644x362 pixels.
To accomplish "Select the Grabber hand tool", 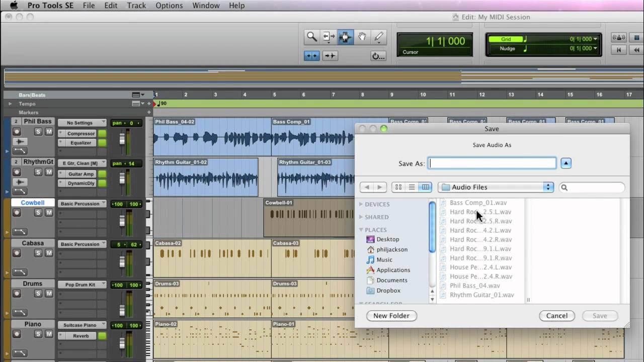I will tap(362, 37).
